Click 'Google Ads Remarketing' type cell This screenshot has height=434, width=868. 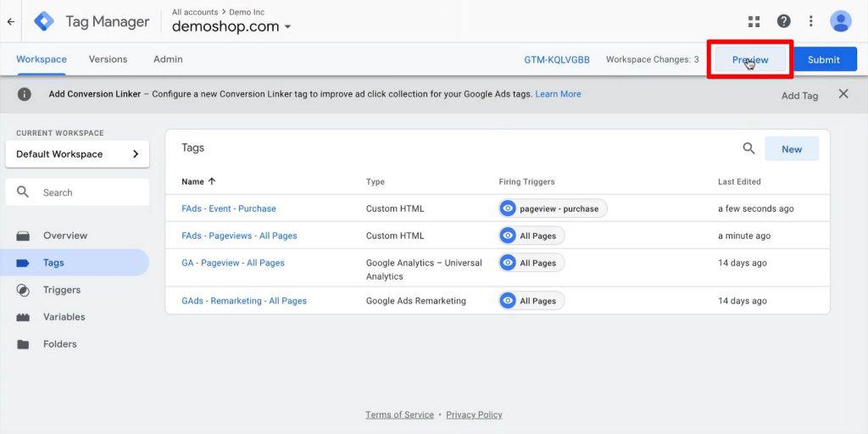pyautogui.click(x=415, y=301)
